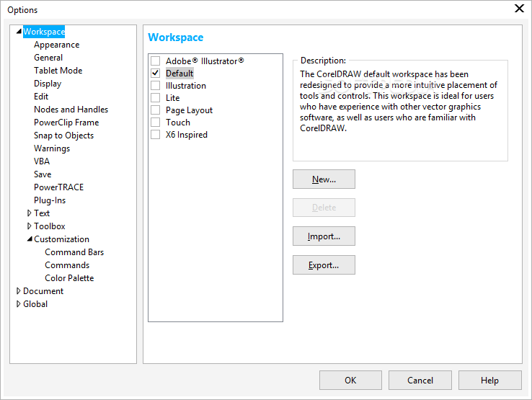Select Tablet Mode in the tree

58,71
